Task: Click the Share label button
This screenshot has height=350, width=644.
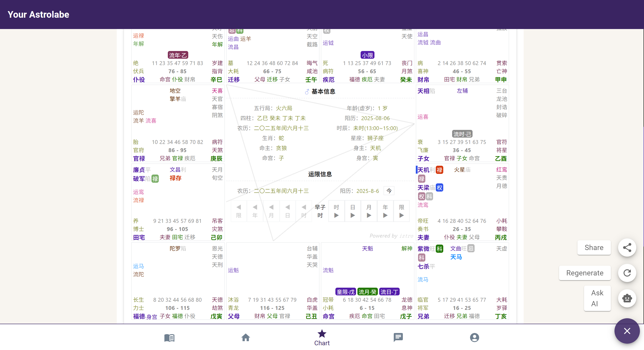Action: click(x=594, y=248)
